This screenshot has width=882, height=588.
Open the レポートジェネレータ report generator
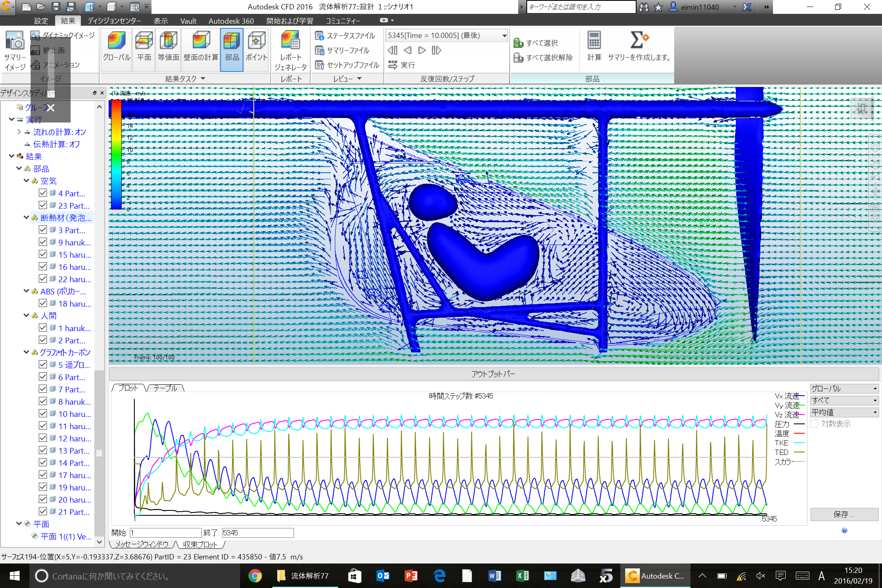[x=290, y=51]
